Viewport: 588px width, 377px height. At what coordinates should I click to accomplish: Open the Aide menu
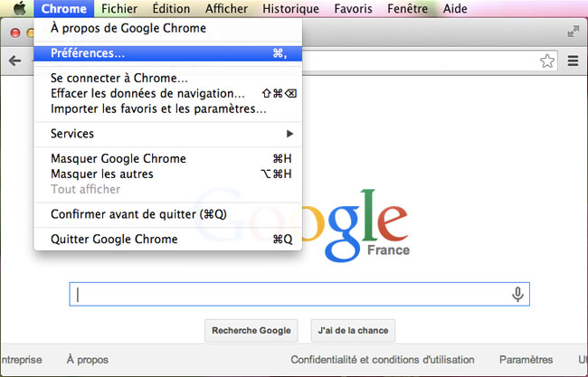(455, 9)
